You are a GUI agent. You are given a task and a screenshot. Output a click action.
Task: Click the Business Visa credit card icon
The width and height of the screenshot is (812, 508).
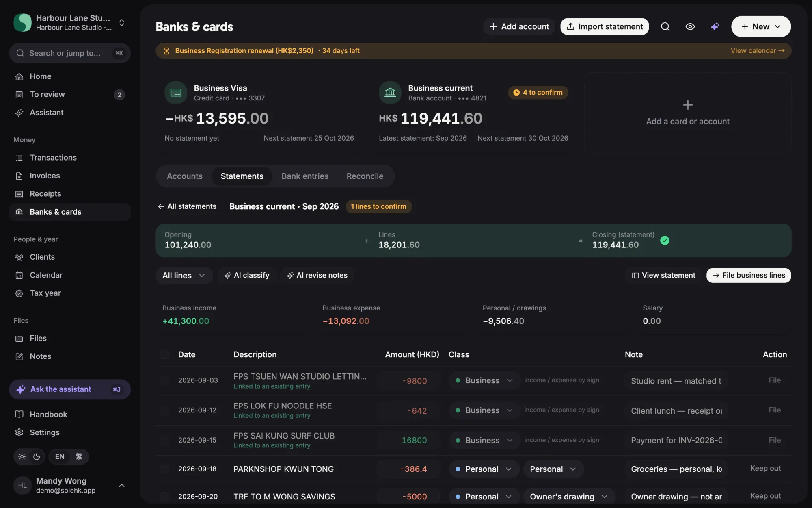(175, 93)
